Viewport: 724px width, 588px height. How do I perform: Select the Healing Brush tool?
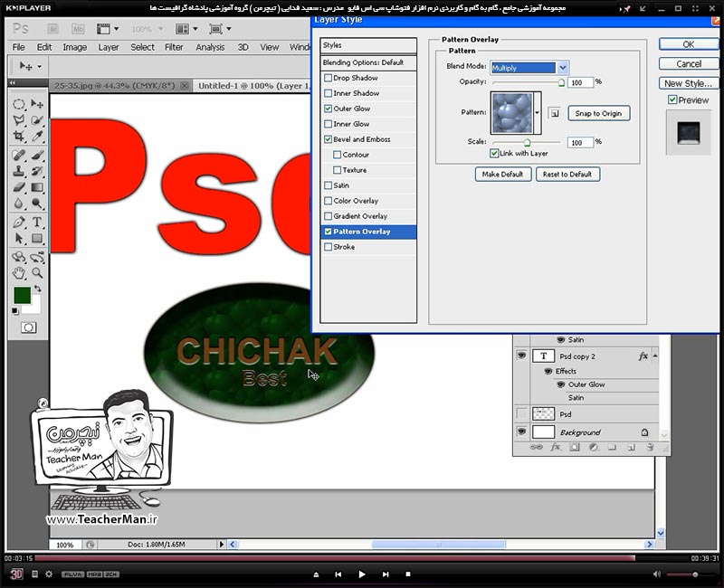coord(19,155)
